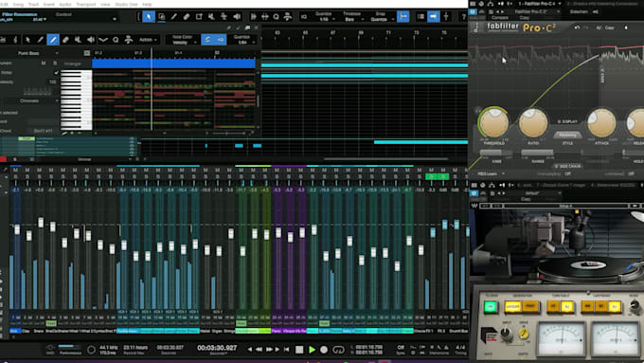Screen dimensions: 644x363
Task: Click the Side Chain button in Pro-C 2
Action: pyautogui.click(x=567, y=166)
